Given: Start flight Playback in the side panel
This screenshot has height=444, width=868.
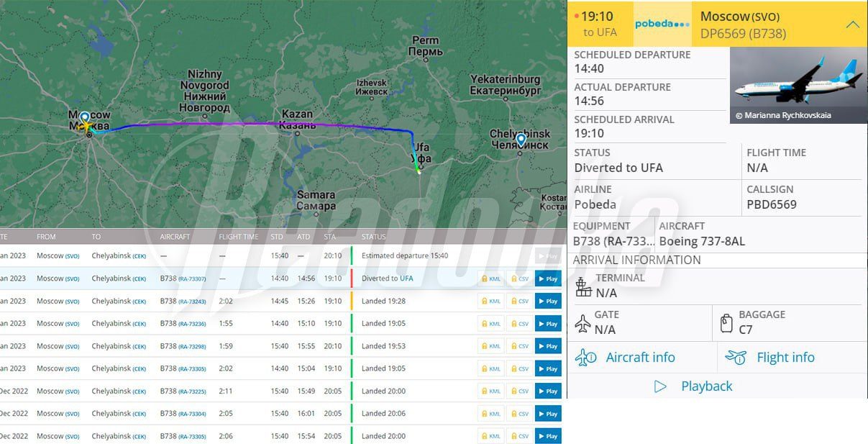Looking at the screenshot, I should (x=693, y=386).
